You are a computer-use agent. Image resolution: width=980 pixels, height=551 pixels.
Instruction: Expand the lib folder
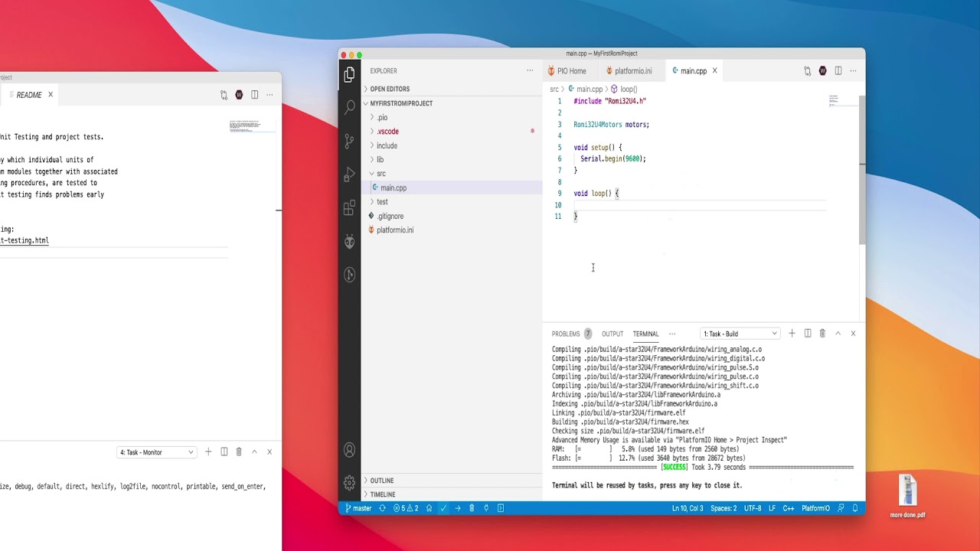point(380,159)
